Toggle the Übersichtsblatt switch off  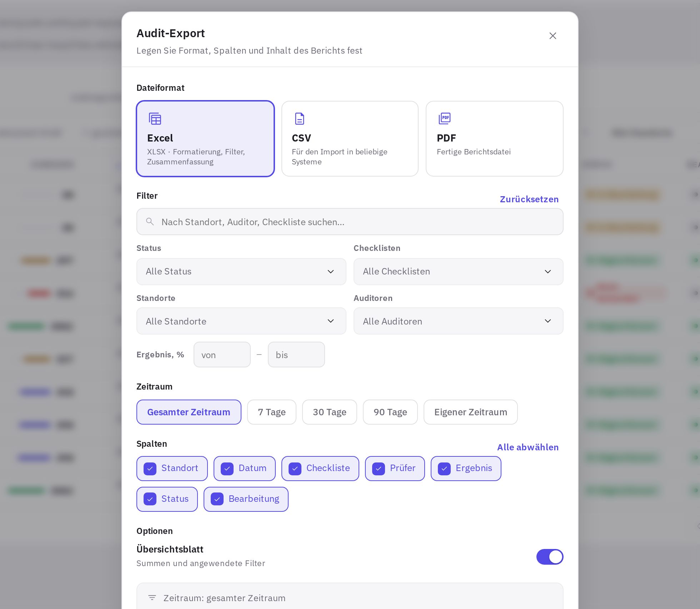click(550, 557)
